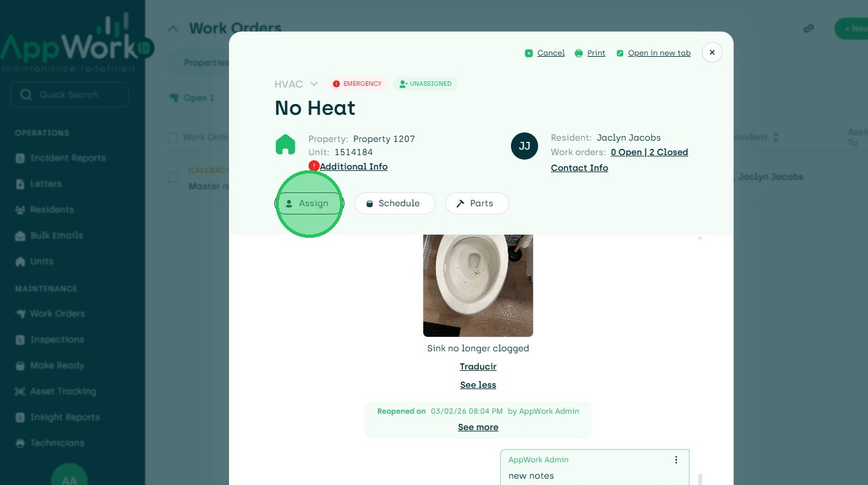This screenshot has width=868, height=485.
Task: Open the three-dot menu on the new notes card
Action: point(676,460)
